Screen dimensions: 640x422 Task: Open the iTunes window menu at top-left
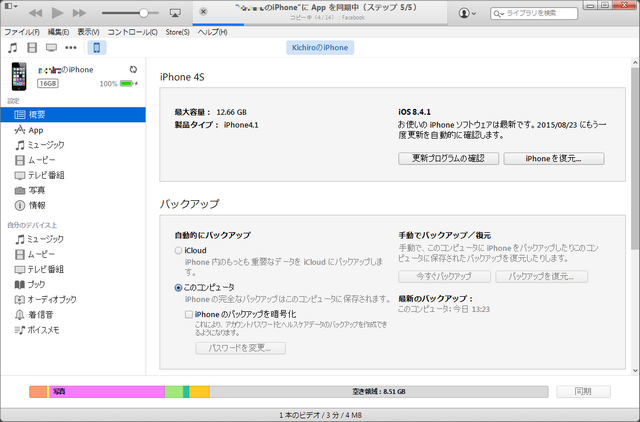(x=10, y=6)
